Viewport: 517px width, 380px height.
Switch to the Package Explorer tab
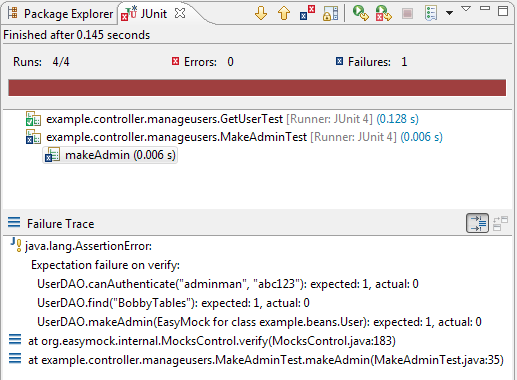(x=60, y=14)
